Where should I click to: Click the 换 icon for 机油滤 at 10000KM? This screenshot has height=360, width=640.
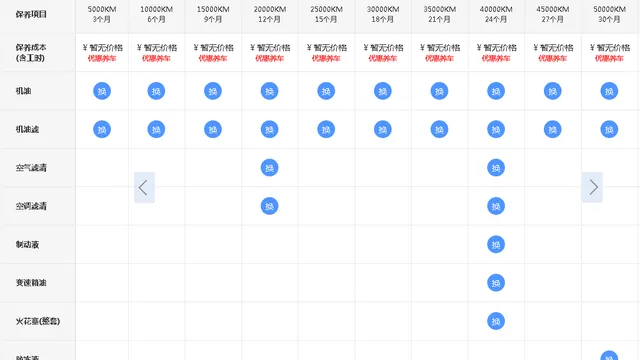(156, 129)
